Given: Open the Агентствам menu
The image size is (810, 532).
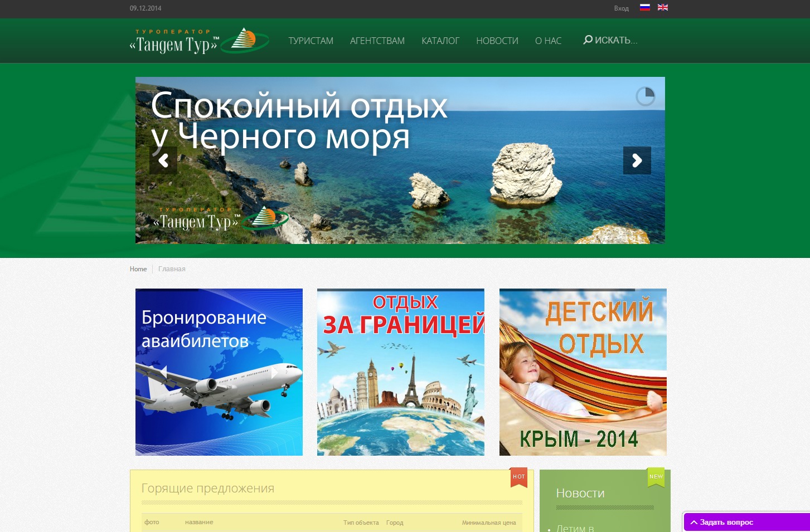Looking at the screenshot, I should (x=377, y=41).
